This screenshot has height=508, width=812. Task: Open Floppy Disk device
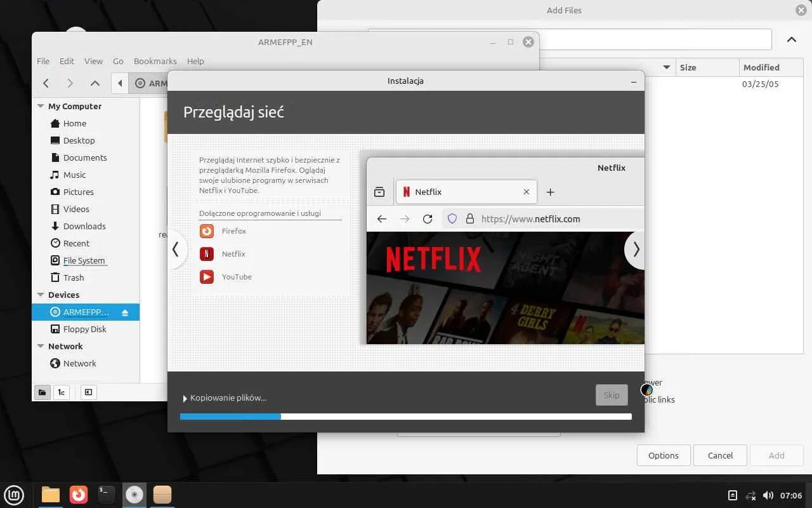pos(84,329)
